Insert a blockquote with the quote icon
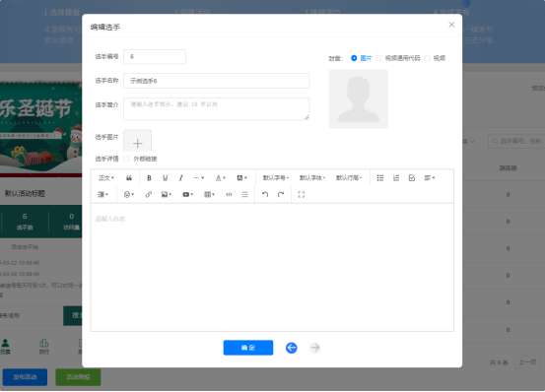The width and height of the screenshot is (545, 392). coord(129,178)
